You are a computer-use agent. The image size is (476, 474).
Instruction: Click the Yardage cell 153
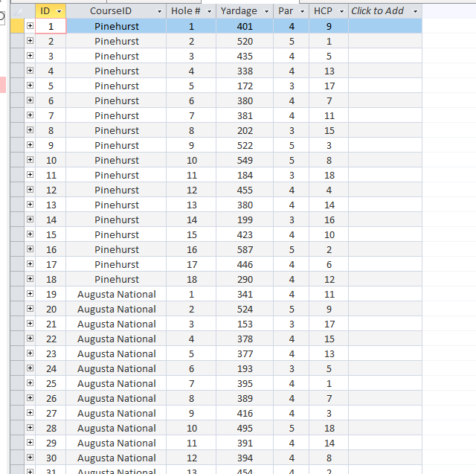[x=245, y=324]
